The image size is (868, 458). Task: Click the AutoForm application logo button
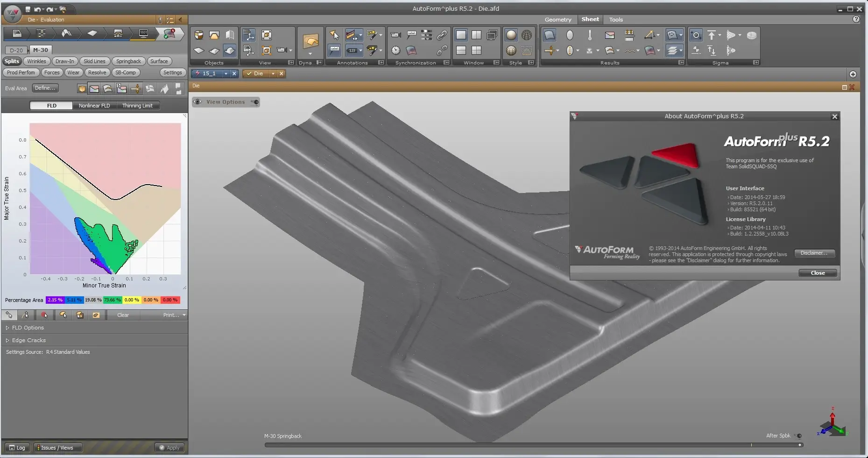(x=12, y=14)
